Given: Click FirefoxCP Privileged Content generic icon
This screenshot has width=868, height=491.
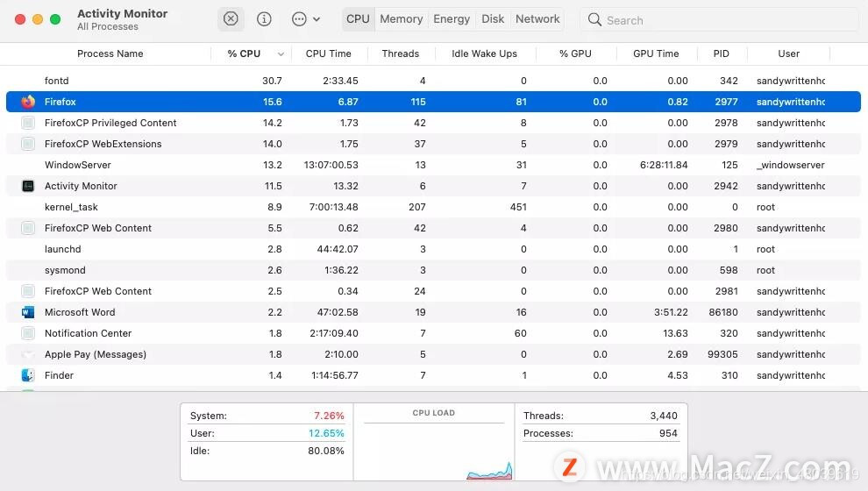Looking at the screenshot, I should click(x=28, y=123).
